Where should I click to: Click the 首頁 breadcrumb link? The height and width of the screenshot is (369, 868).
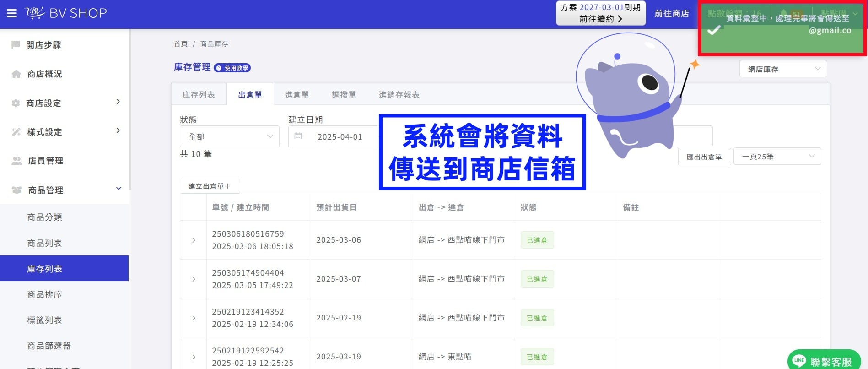click(x=181, y=44)
